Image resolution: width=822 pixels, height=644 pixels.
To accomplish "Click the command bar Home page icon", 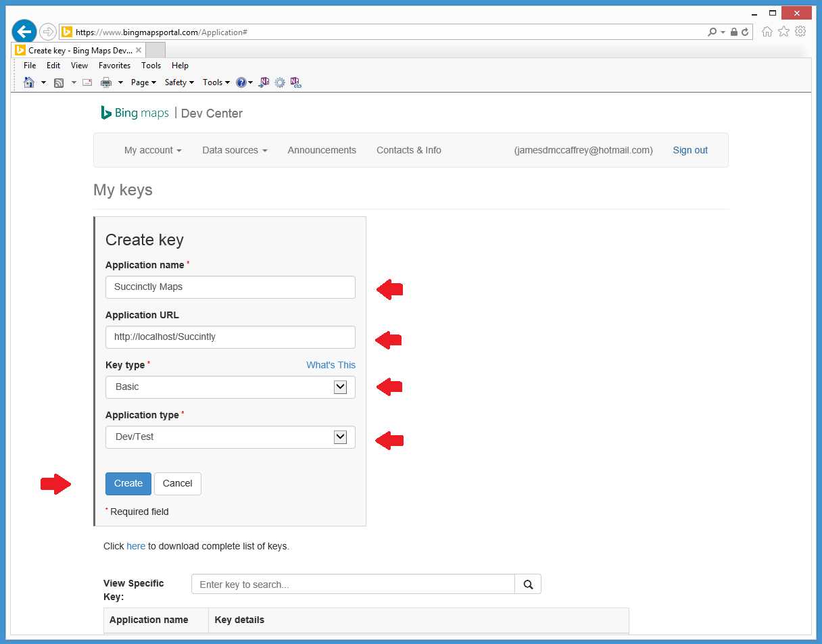I will (29, 82).
